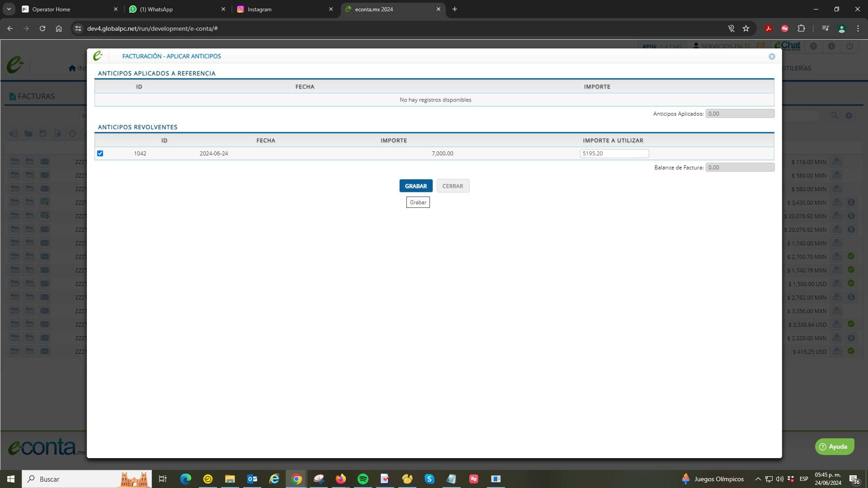Open Chrome's three-dot menu

(x=858, y=28)
